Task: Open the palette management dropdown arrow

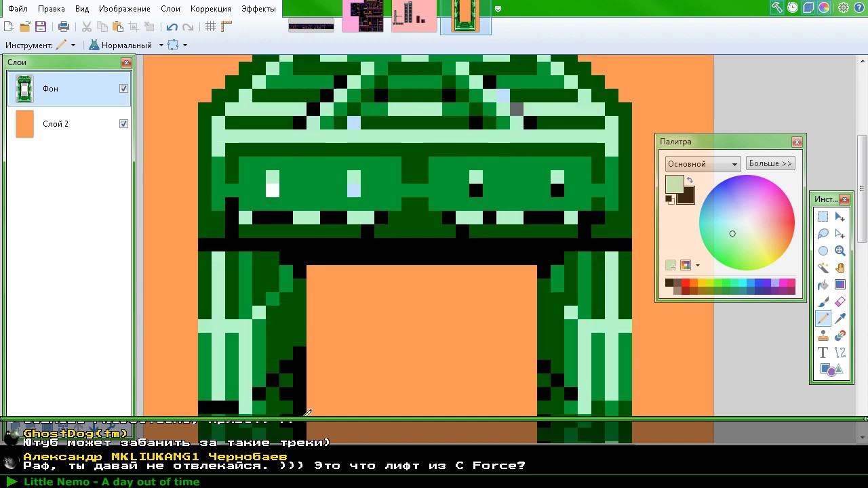Action: click(x=697, y=265)
